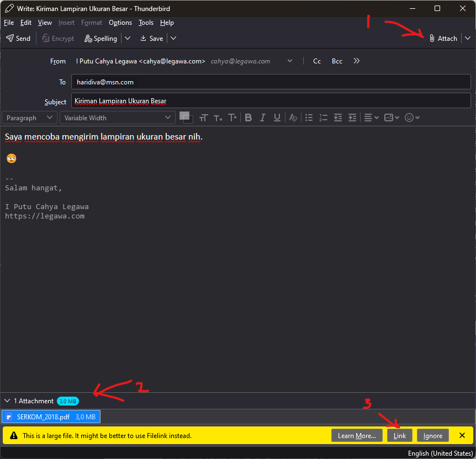This screenshot has height=459, width=476.
Task: Open the insert image dropdown
Action: pos(392,118)
